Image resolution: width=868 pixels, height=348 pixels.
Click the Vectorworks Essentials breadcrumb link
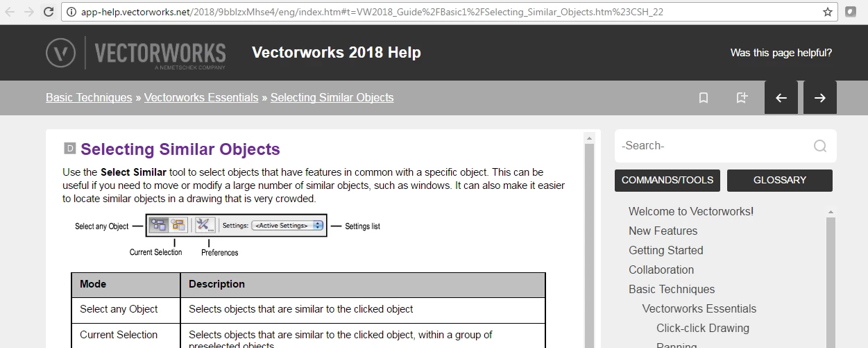(201, 98)
